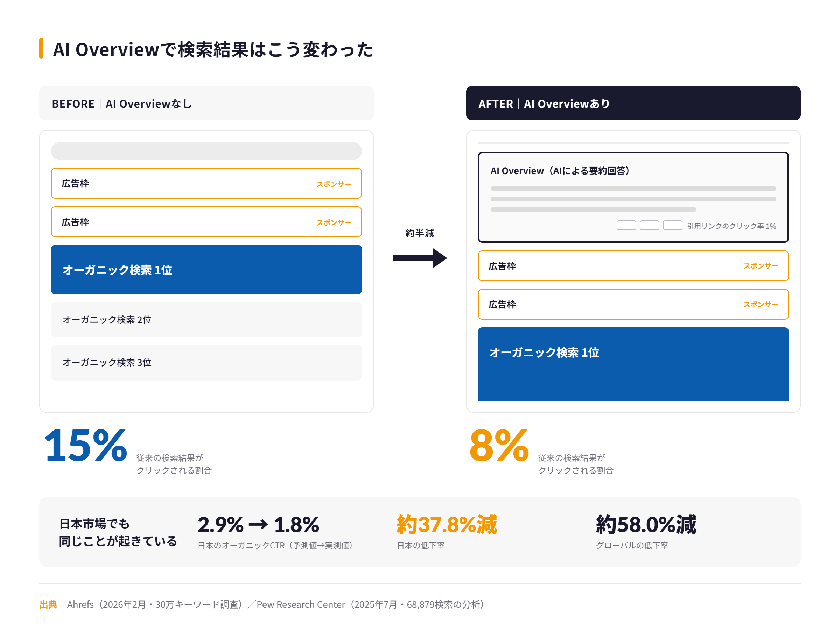Click the orange '約37.8%減' figure
The height and width of the screenshot is (640, 840).
point(447,525)
